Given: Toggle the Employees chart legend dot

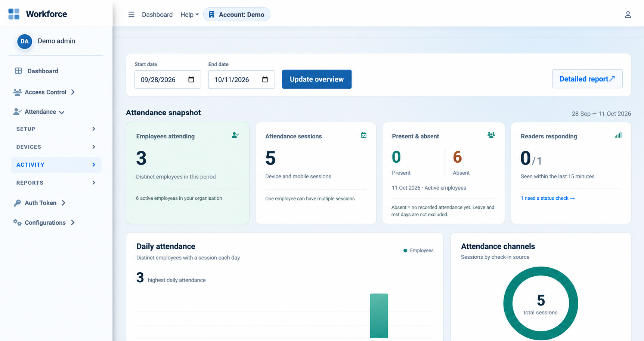Looking at the screenshot, I should [405, 251].
